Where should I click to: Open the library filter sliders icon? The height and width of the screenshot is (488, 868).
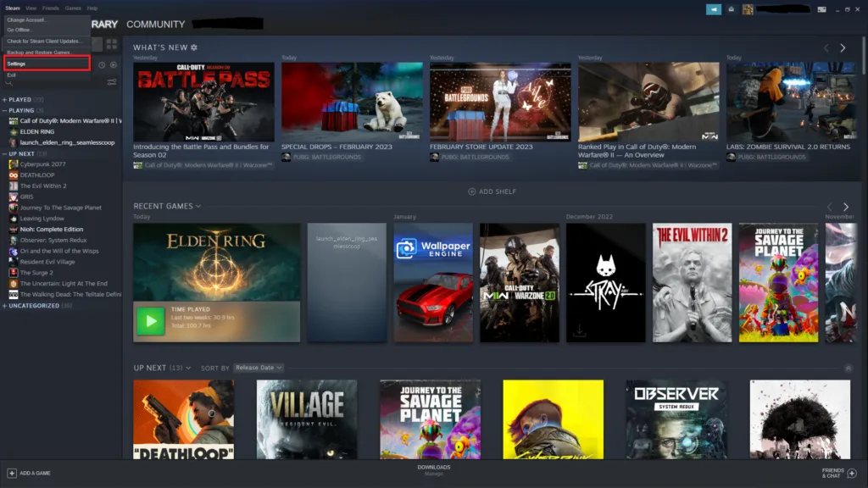(x=112, y=82)
